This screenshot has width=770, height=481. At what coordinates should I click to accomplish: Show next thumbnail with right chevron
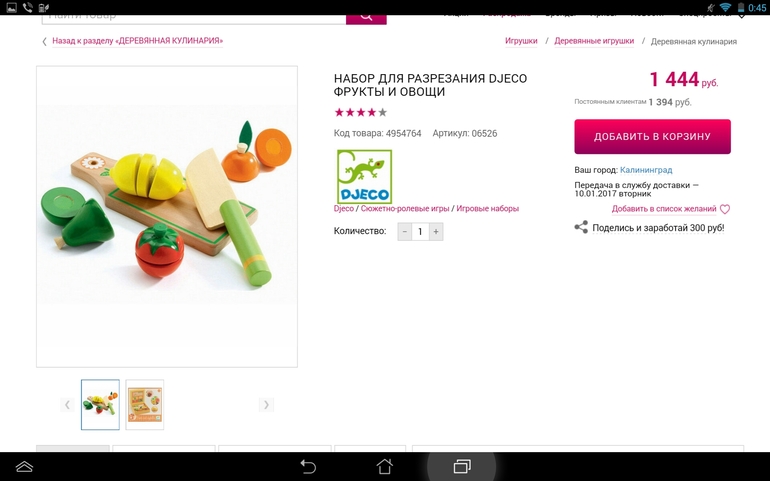click(x=266, y=405)
